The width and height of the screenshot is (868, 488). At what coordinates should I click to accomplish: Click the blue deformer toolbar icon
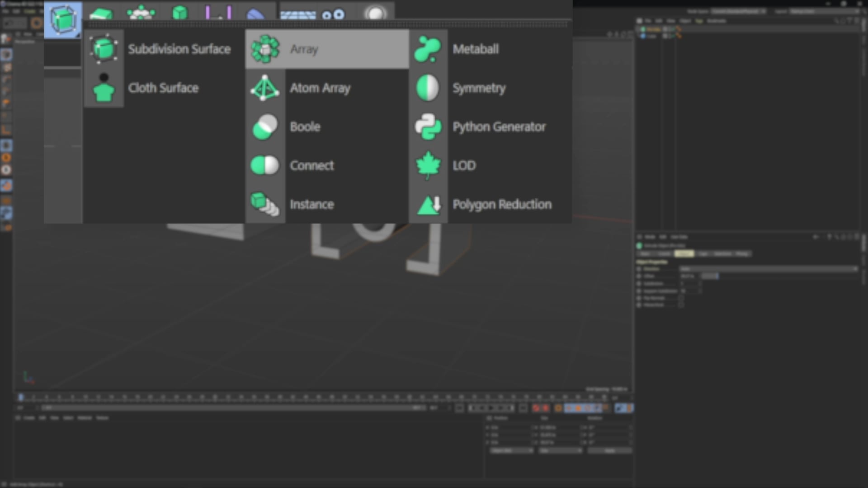point(256,14)
